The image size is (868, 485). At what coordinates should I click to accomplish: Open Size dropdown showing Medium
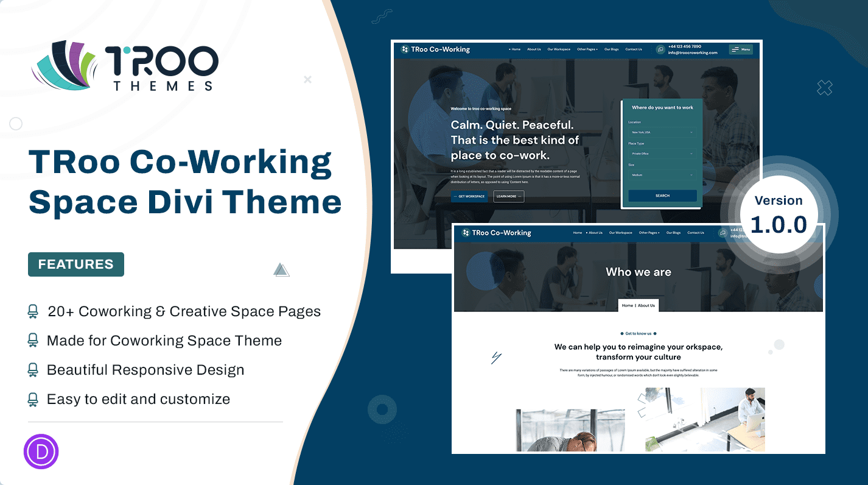click(662, 175)
